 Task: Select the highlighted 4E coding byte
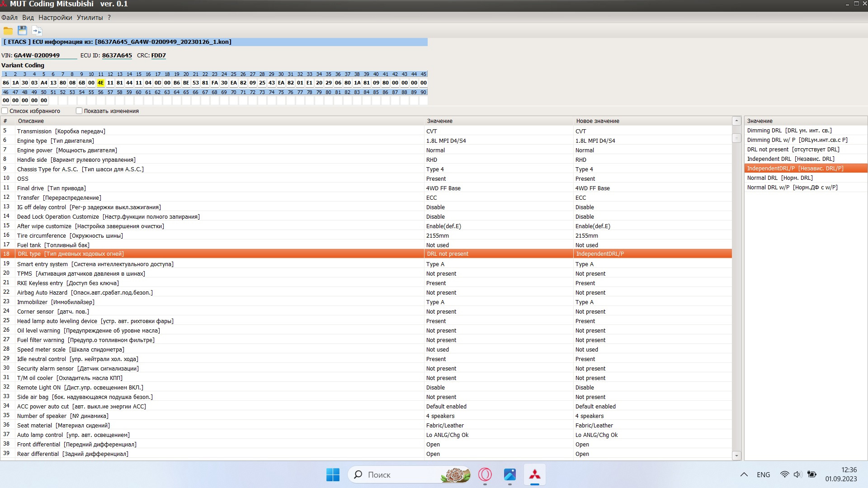pyautogui.click(x=100, y=83)
